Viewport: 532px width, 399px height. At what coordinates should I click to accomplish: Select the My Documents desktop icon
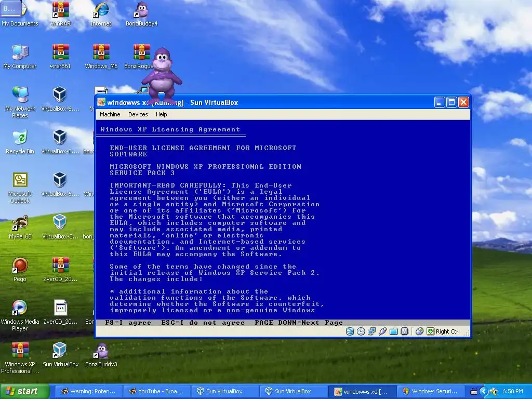pos(20,14)
